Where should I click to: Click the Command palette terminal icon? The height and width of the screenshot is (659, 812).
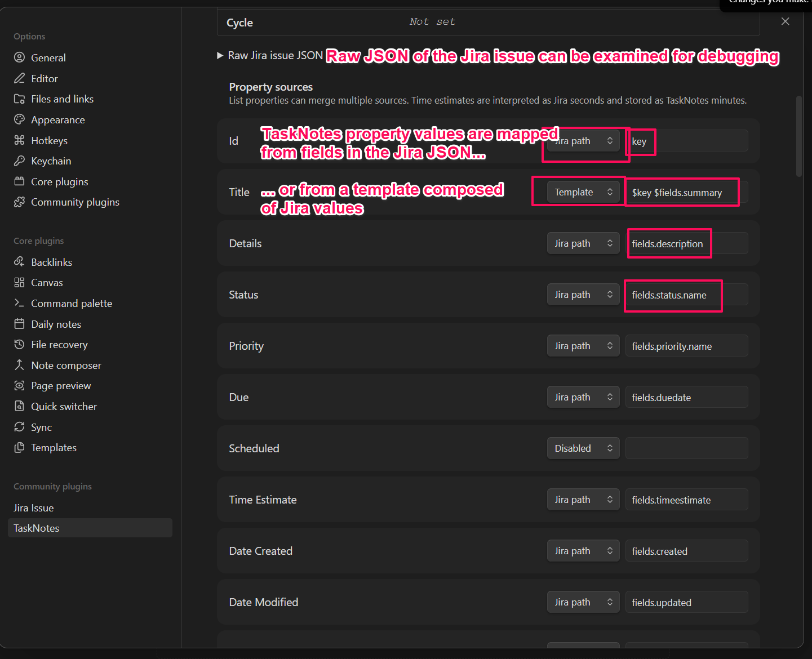[20, 303]
